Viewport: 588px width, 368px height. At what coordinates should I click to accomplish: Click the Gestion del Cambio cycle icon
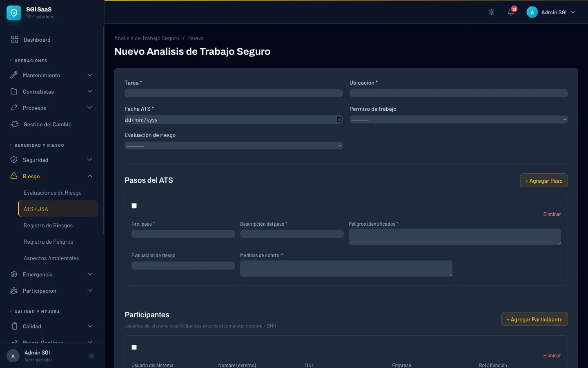15,124
